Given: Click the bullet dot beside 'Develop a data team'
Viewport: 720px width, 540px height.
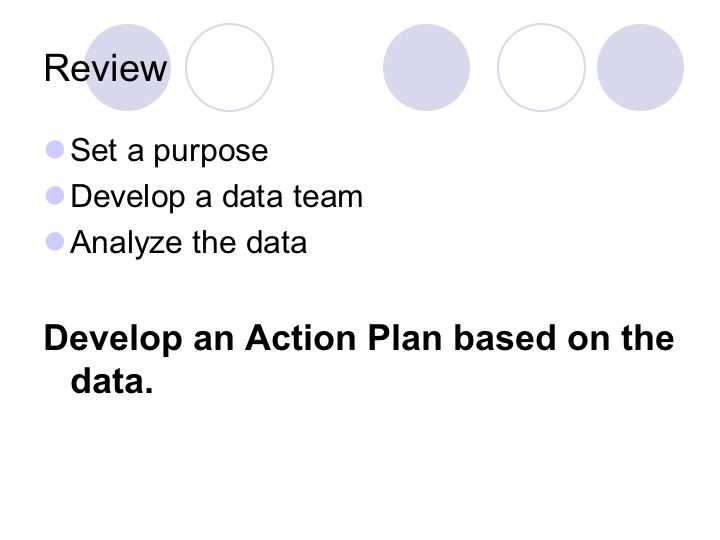Looking at the screenshot, I should point(55,196).
